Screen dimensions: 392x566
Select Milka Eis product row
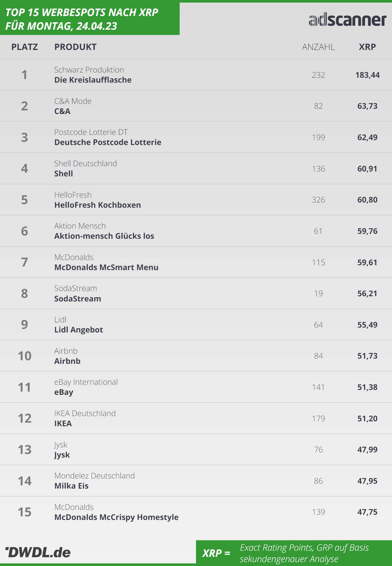(x=196, y=481)
